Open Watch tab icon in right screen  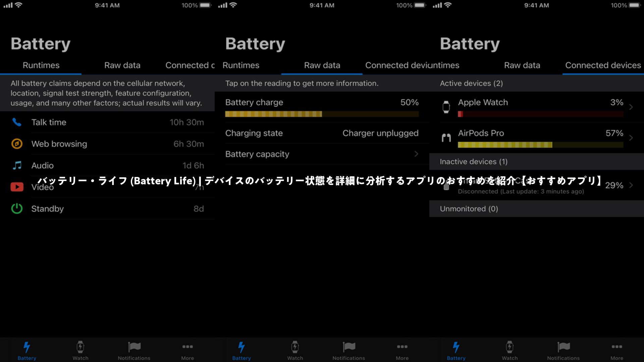coord(510,347)
